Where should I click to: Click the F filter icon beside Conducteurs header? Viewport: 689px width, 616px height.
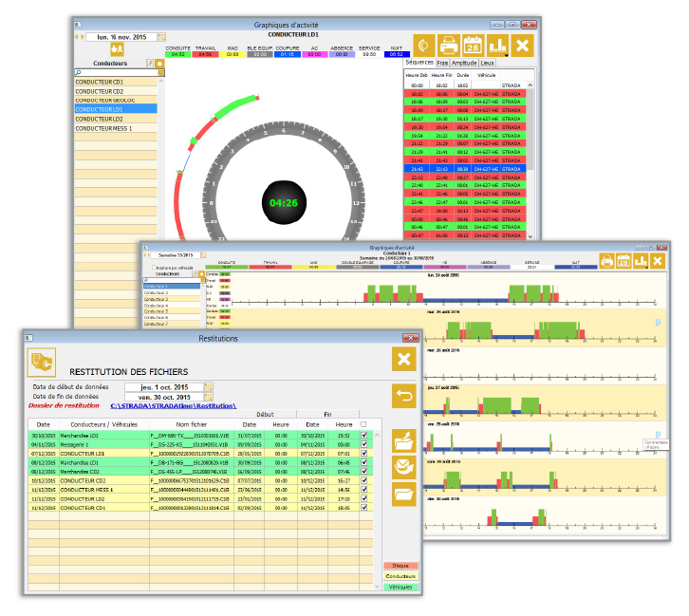click(x=150, y=64)
